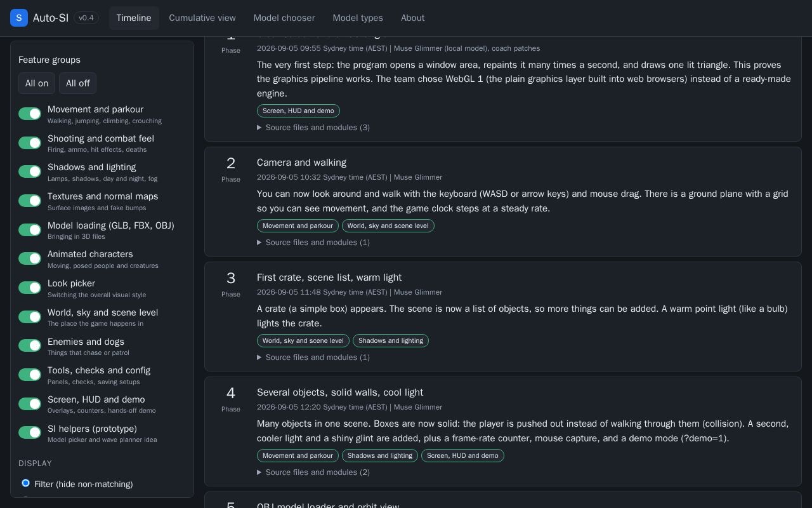Click Shadows and lighting tag in phase 3
The height and width of the screenshot is (508, 812).
tap(391, 340)
